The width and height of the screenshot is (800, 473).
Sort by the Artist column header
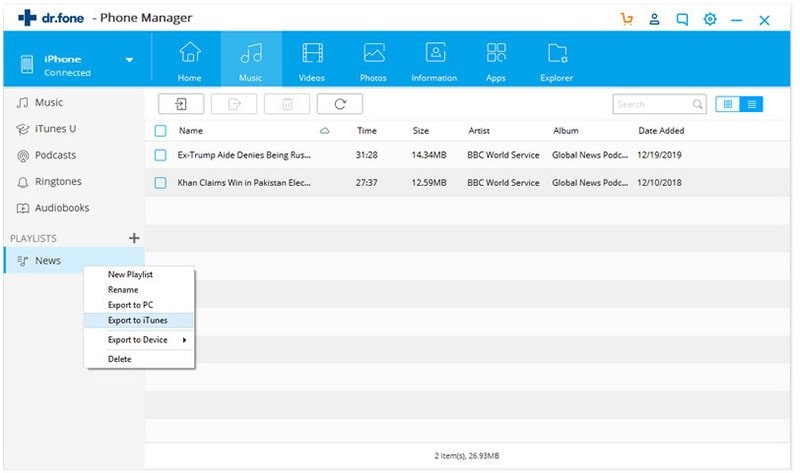point(479,131)
